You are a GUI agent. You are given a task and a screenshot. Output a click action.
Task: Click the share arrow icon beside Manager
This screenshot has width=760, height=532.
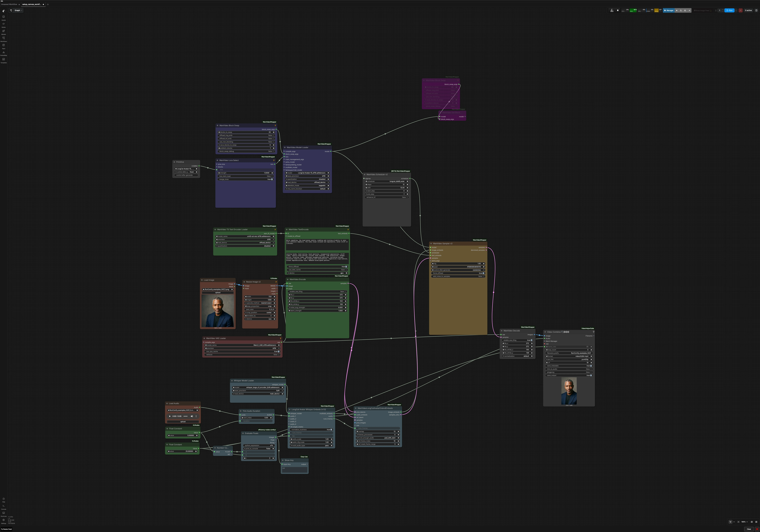(689, 10)
